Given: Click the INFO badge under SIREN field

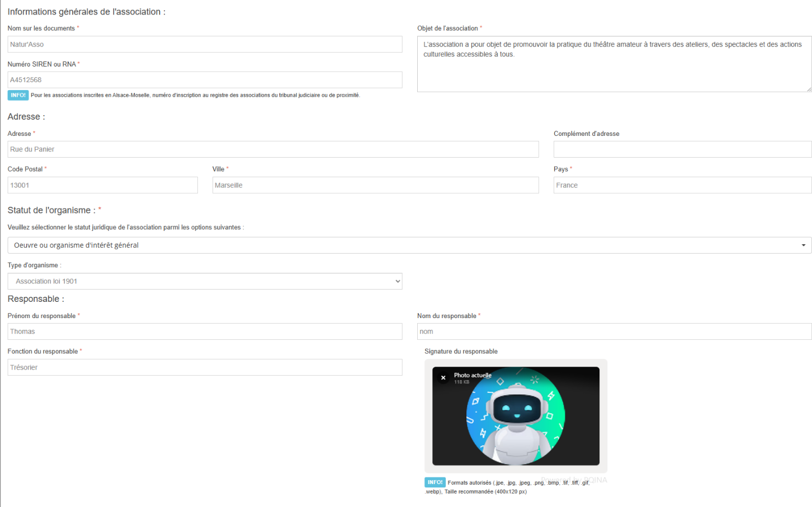Looking at the screenshot, I should click(x=18, y=95).
